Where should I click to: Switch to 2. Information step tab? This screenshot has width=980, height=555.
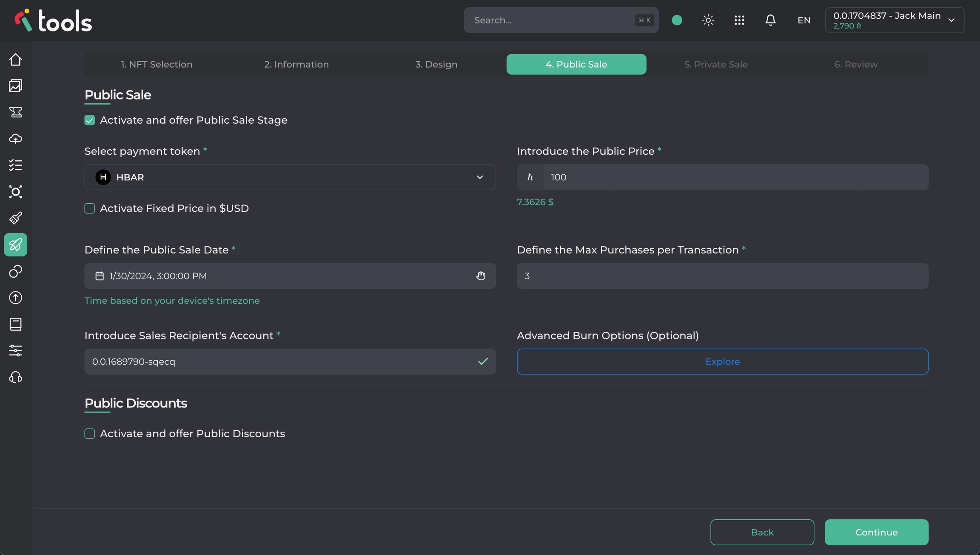click(296, 64)
